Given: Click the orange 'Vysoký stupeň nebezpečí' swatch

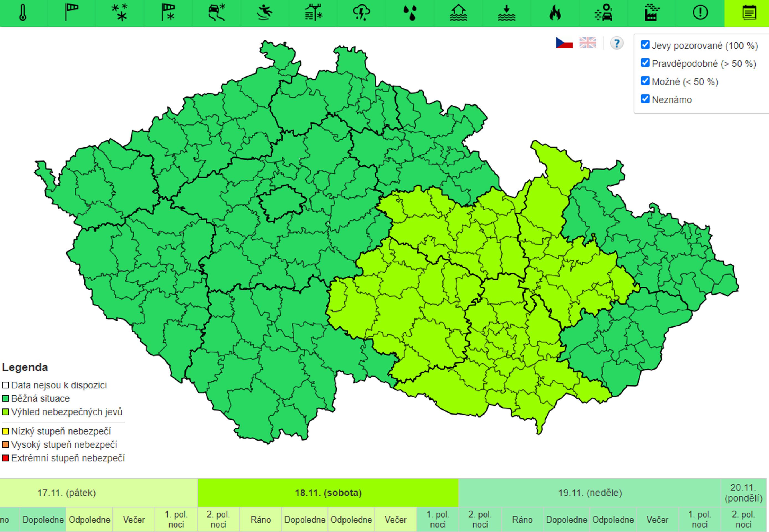Looking at the screenshot, I should tap(5, 445).
